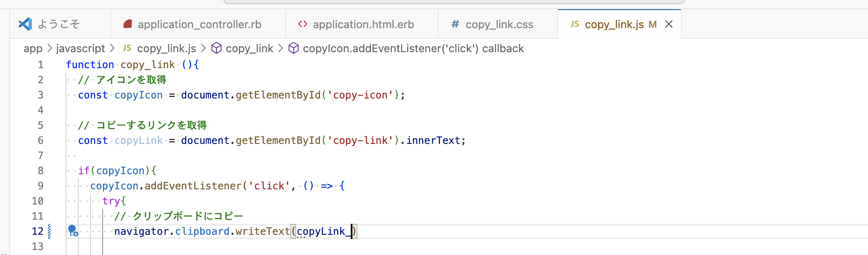Click 'copyLink_' argument on line 12
The height and width of the screenshot is (255, 868).
[x=324, y=231]
